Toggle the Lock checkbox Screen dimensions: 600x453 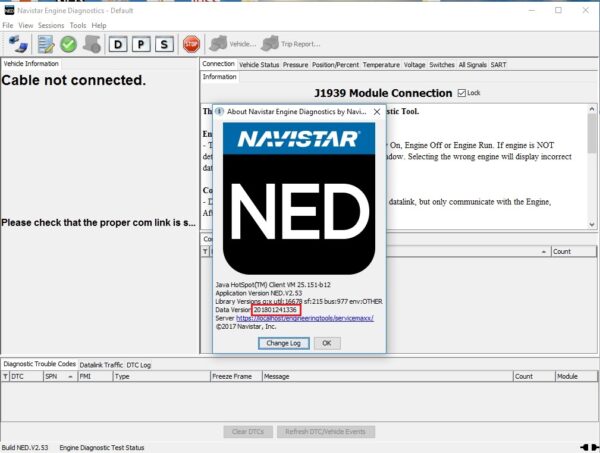pyautogui.click(x=462, y=93)
